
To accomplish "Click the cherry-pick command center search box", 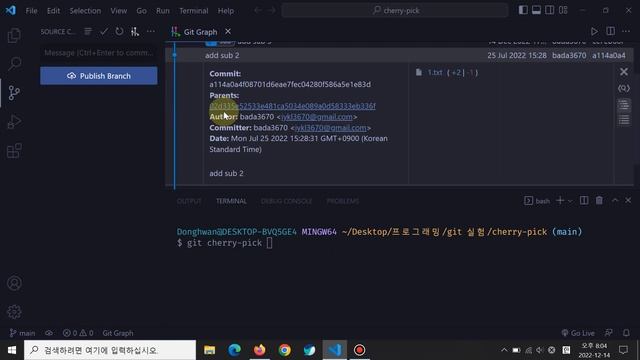I will (395, 11).
